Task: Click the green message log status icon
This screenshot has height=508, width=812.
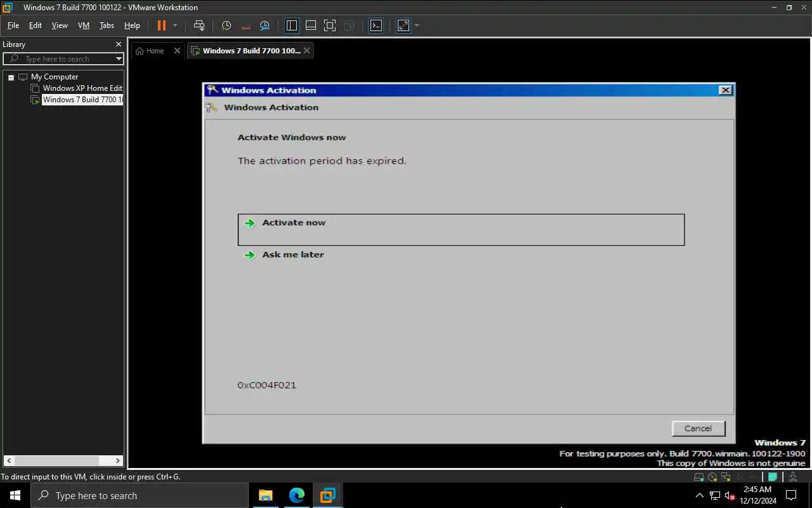Action: [x=773, y=477]
